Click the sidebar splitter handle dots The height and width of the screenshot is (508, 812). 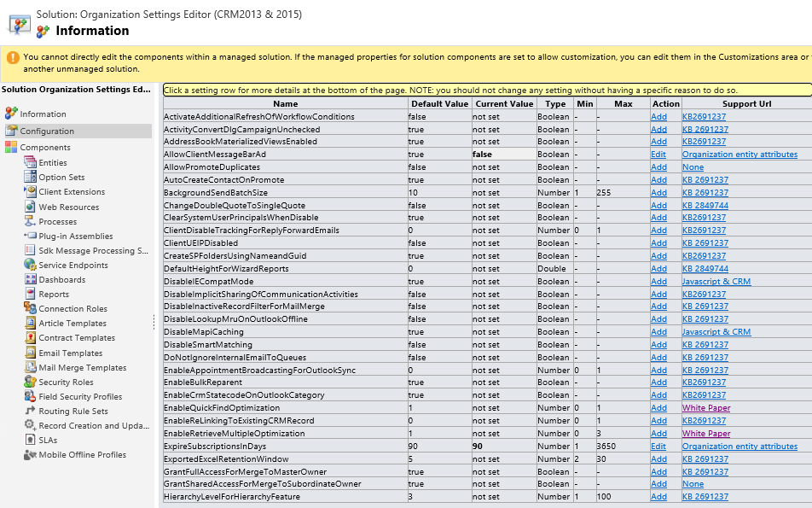coord(154,322)
